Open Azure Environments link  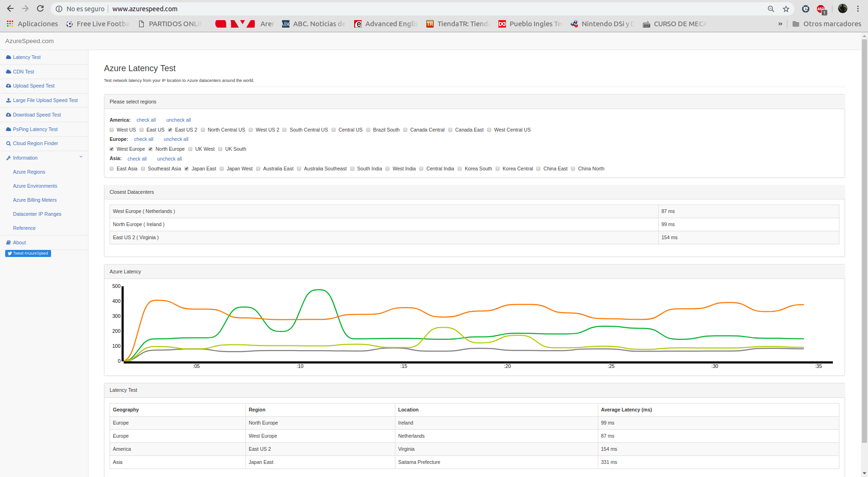35,186
